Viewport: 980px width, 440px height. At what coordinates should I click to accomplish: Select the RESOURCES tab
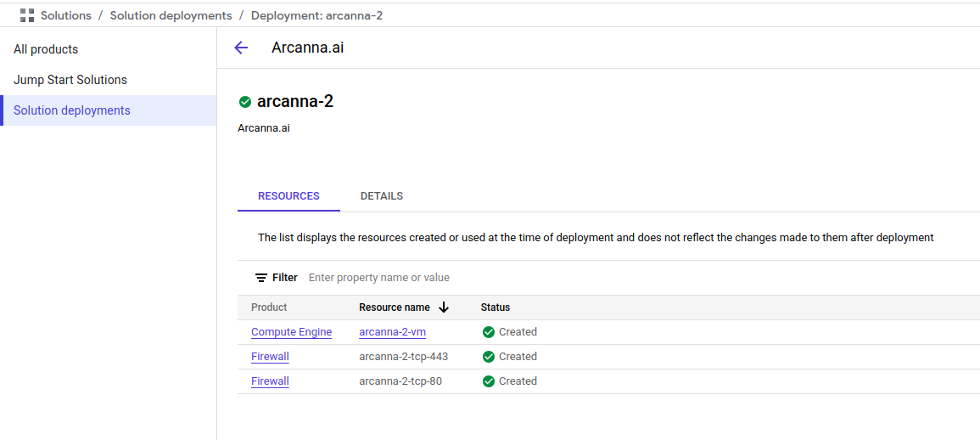[288, 196]
